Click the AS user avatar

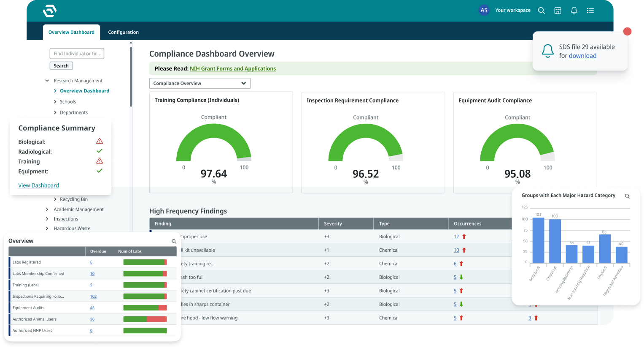coord(484,10)
